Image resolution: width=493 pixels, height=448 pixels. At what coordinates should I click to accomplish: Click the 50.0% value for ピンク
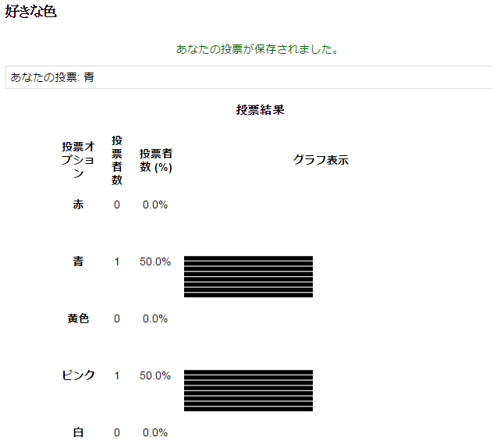pyautogui.click(x=155, y=375)
